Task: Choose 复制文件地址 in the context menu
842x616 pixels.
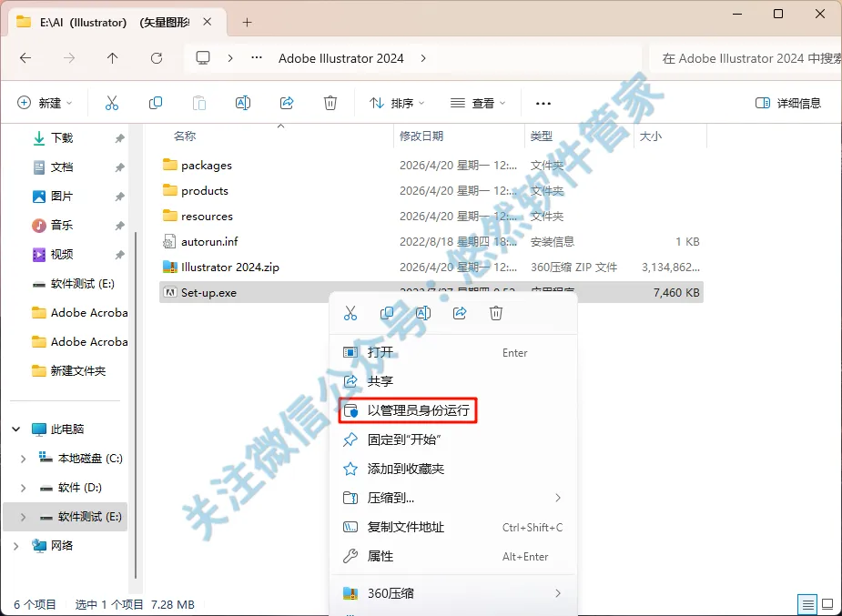Action: pos(453,528)
